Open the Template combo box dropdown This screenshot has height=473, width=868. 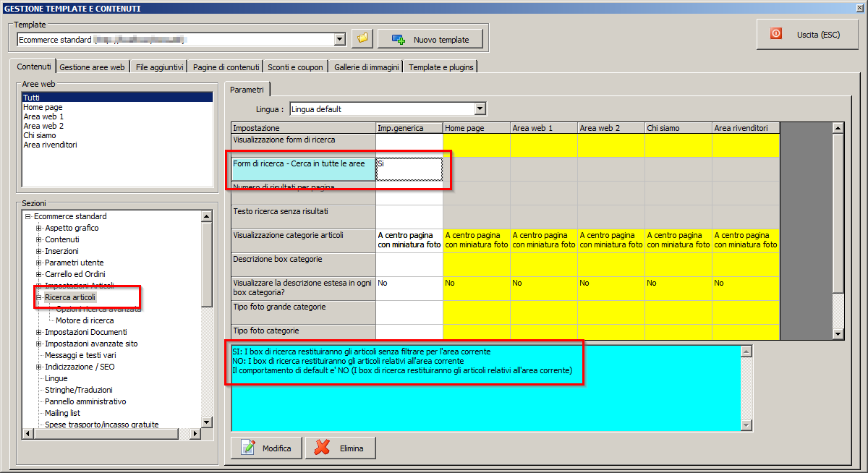tap(339, 39)
